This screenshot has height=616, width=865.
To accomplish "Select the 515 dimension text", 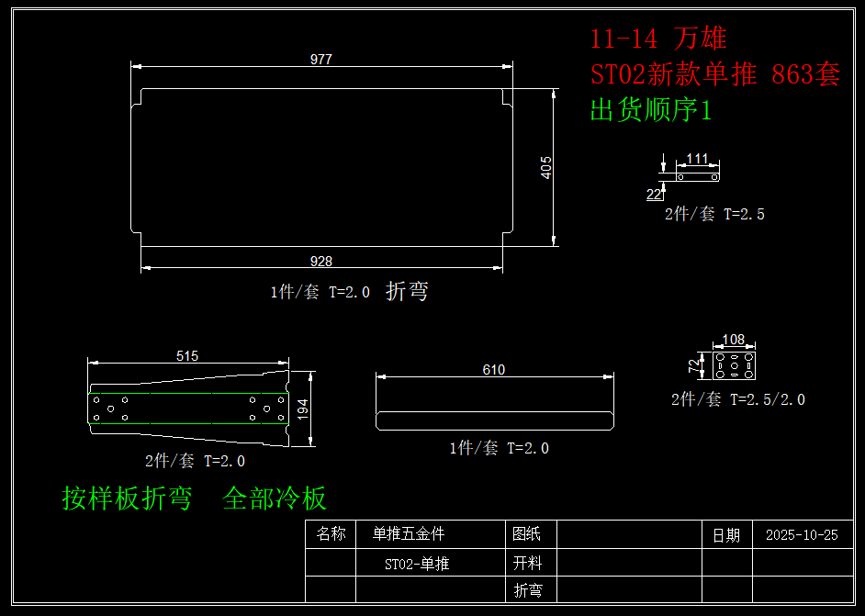I will (187, 356).
